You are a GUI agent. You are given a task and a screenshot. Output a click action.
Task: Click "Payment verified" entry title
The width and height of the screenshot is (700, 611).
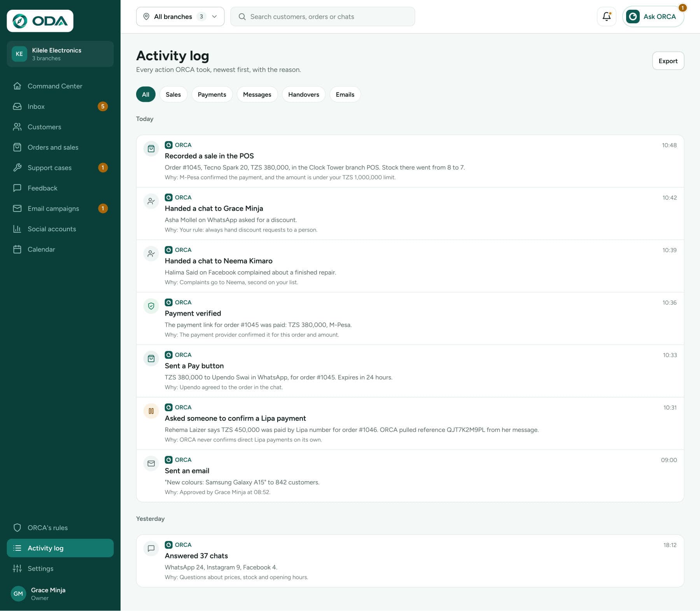[193, 313]
